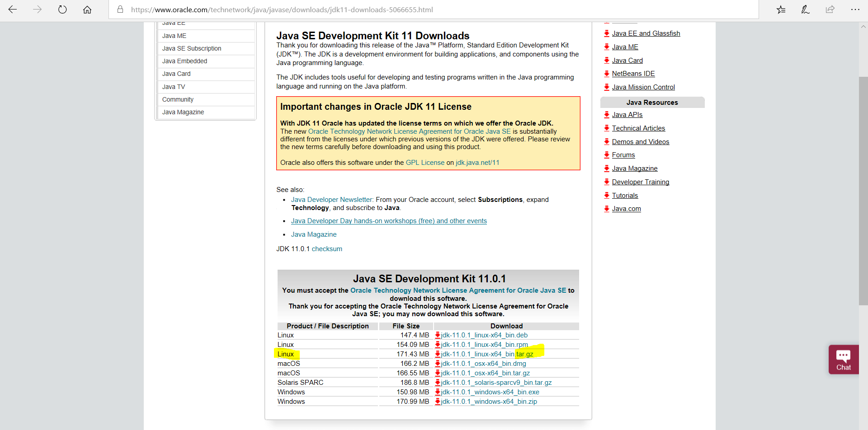
Task: Open the JDK 11.0.1 checksum link
Action: point(327,249)
